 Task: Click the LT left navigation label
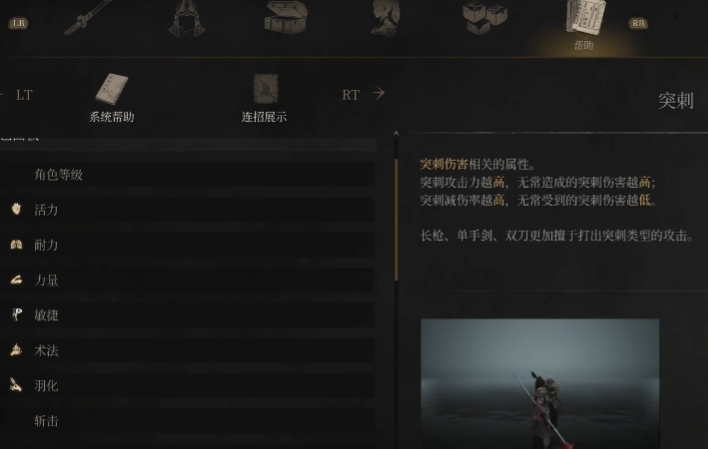pos(24,95)
